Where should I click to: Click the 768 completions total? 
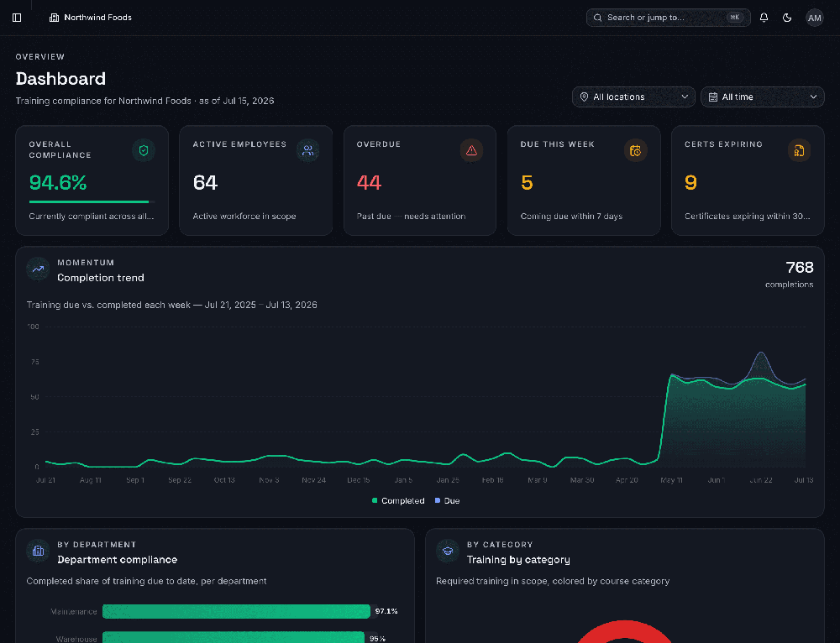click(800, 267)
